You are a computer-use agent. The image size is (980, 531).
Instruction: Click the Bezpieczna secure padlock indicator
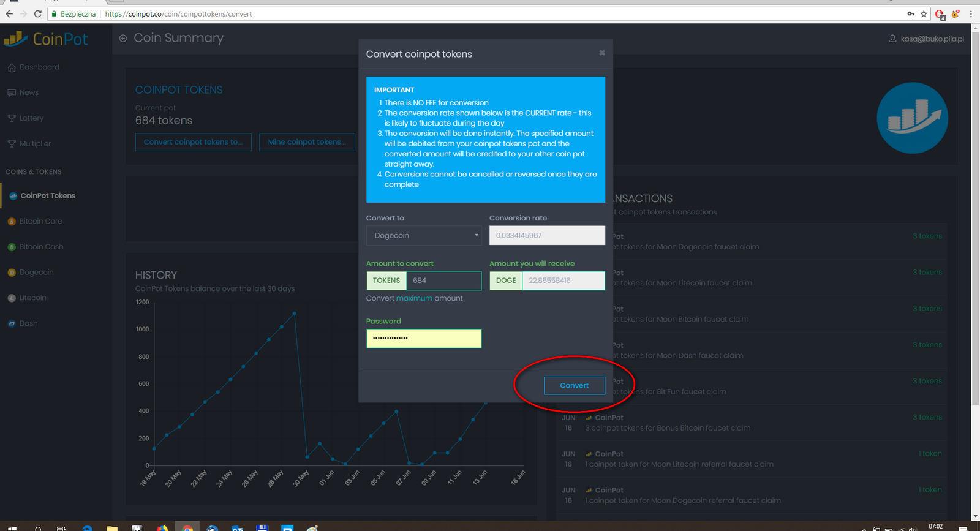[73, 13]
